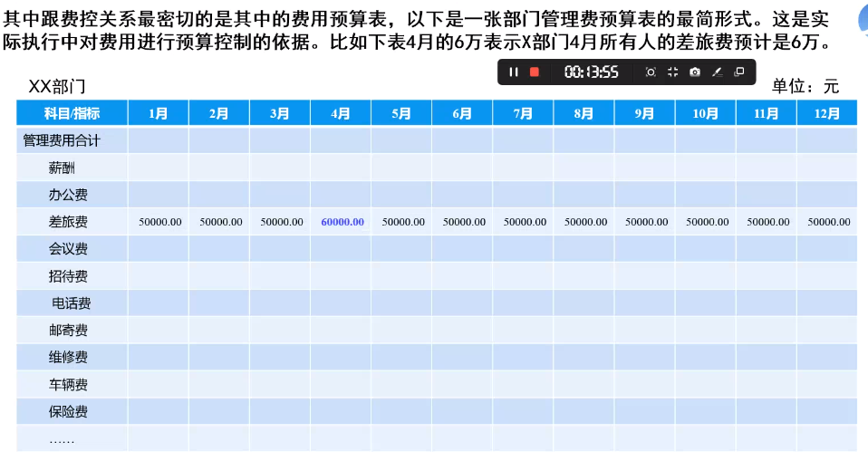Click the 管理费用合计 row label
Image resolution: width=868 pixels, height=461 pixels.
point(62,140)
